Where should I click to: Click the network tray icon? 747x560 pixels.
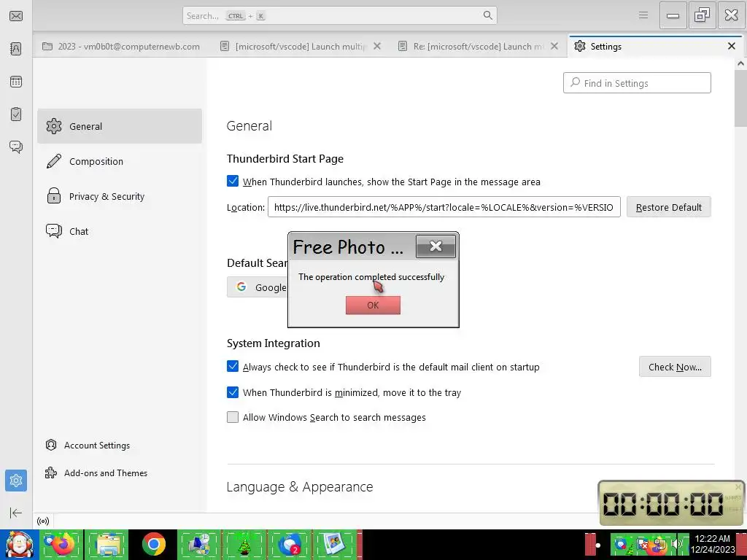pos(660,544)
